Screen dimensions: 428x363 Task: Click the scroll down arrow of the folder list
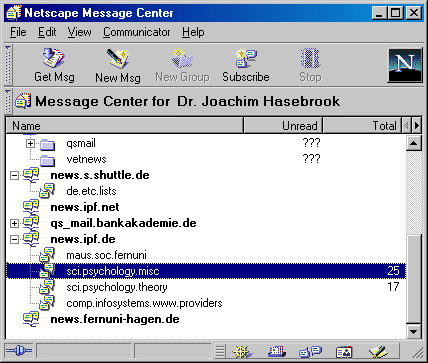point(414,332)
